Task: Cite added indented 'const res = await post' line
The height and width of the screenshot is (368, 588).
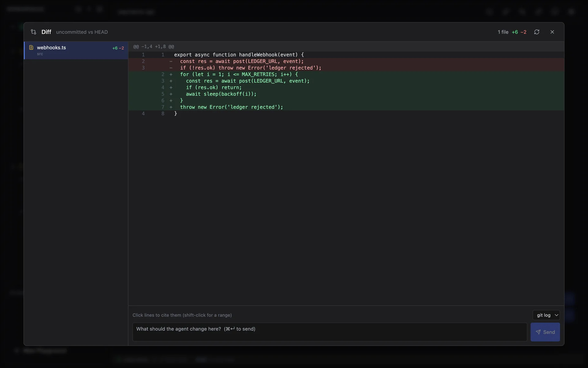Action: (x=346, y=81)
